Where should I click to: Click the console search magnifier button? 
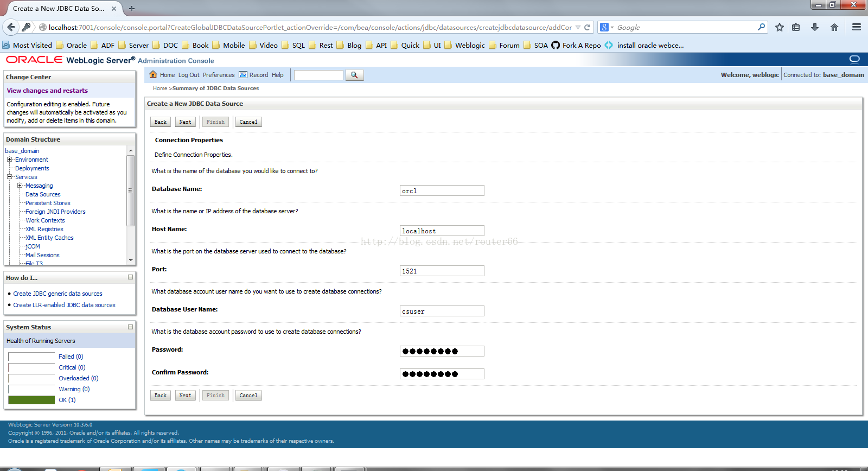[x=354, y=75]
